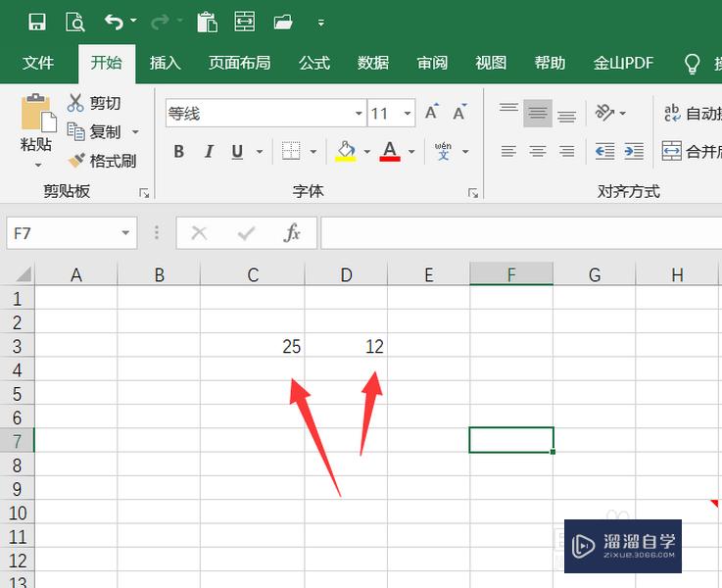Open the Undo history dropdown arrow
722x588 pixels.
point(133,21)
